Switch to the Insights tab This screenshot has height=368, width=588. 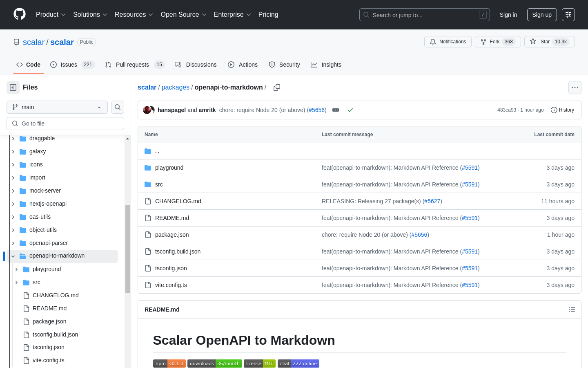[326, 65]
